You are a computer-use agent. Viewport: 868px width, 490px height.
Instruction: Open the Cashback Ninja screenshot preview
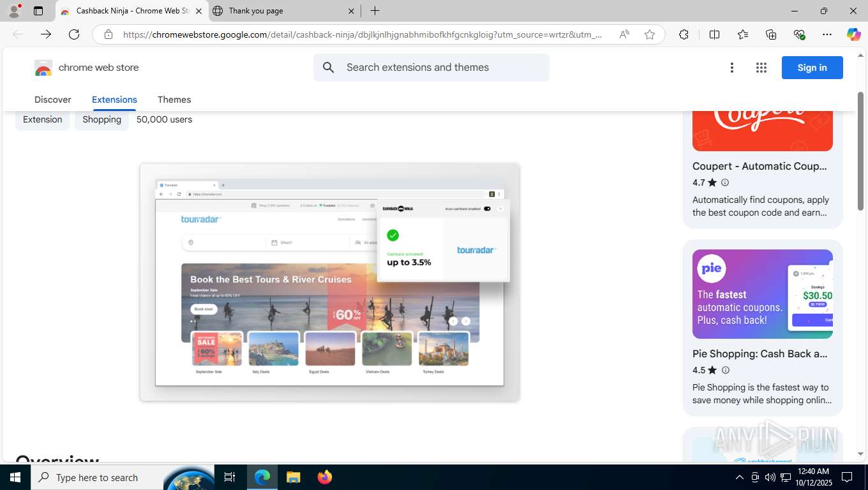(x=329, y=282)
